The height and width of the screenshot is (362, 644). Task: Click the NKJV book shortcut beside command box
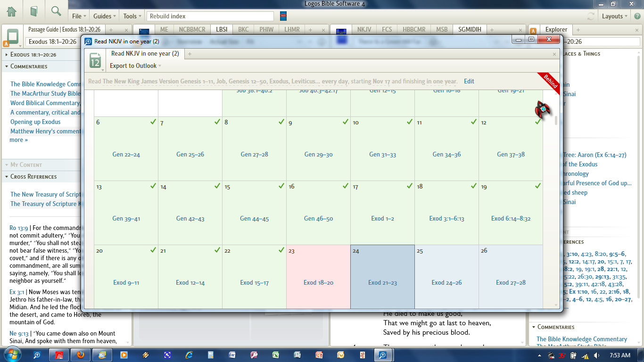click(283, 16)
